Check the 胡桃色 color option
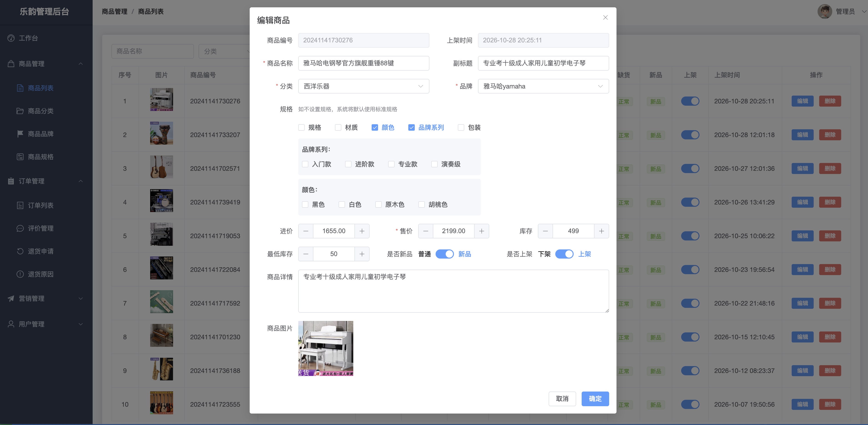 (422, 204)
